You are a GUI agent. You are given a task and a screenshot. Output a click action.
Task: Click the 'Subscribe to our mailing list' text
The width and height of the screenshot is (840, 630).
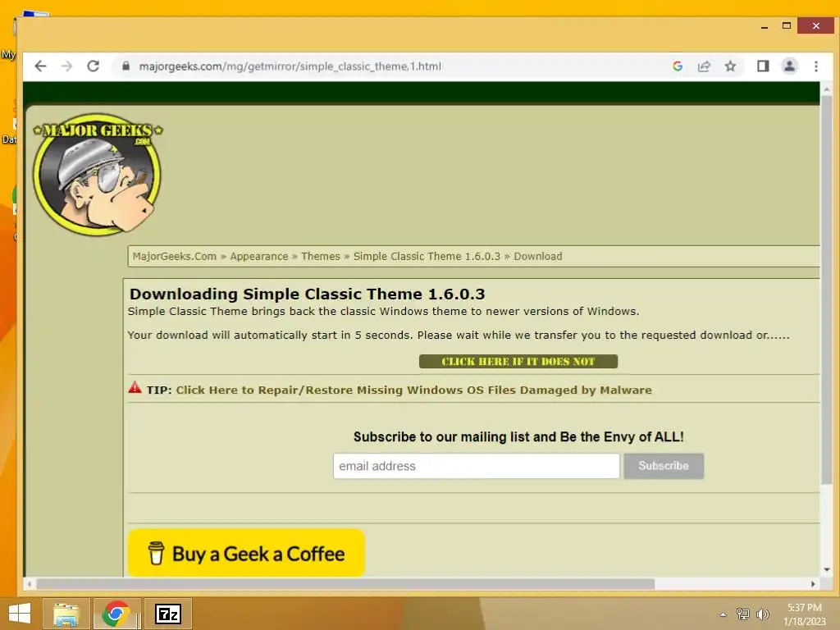point(518,437)
